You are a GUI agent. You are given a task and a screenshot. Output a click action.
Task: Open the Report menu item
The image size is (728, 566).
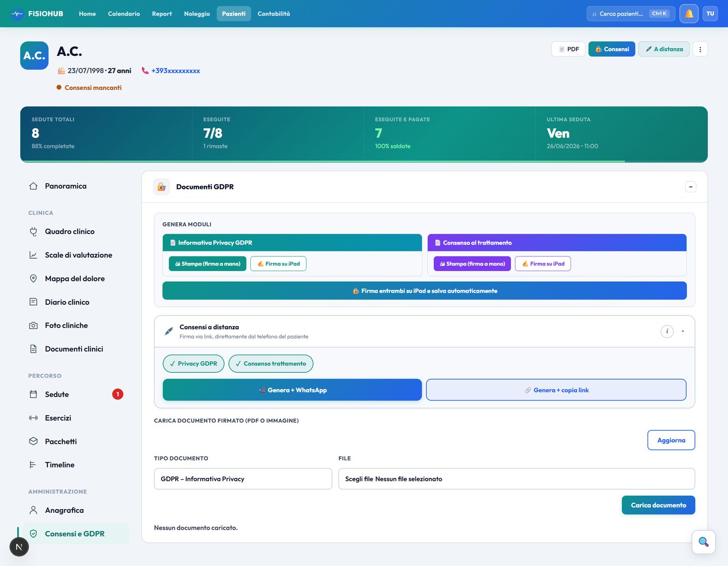pos(162,14)
